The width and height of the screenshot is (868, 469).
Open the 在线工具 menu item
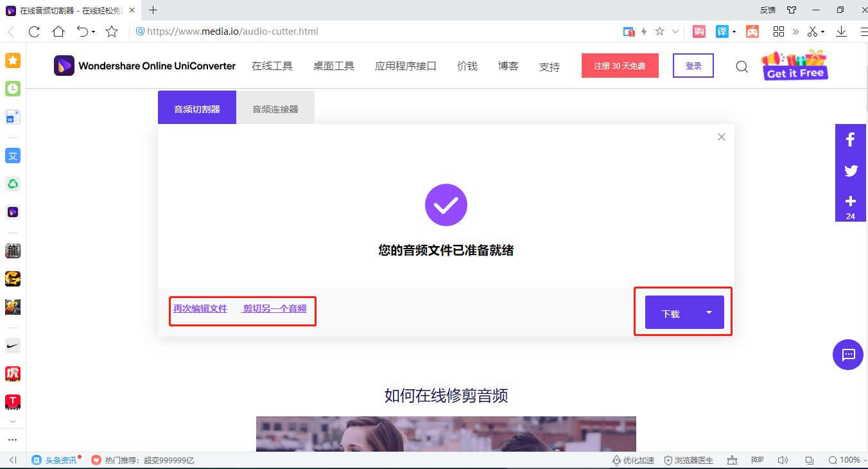272,65
